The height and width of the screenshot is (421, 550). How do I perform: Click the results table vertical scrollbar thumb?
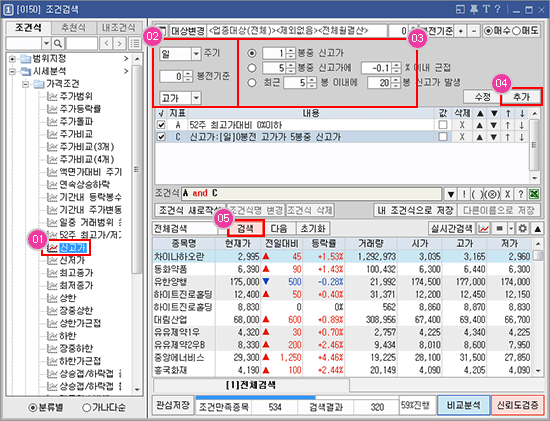537,255
